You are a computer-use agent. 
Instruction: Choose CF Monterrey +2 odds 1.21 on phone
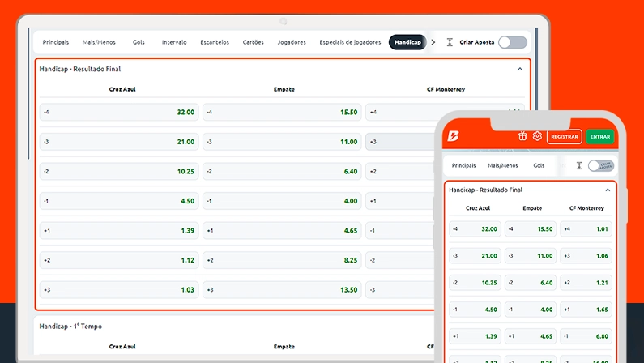(x=586, y=283)
